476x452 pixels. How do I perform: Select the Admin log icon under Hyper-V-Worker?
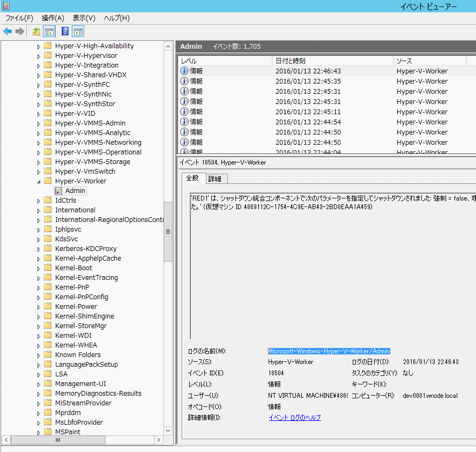point(58,191)
